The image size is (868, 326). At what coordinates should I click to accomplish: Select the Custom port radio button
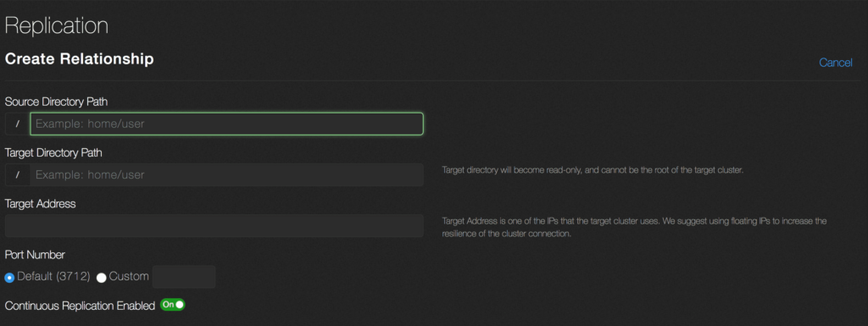coord(102,278)
